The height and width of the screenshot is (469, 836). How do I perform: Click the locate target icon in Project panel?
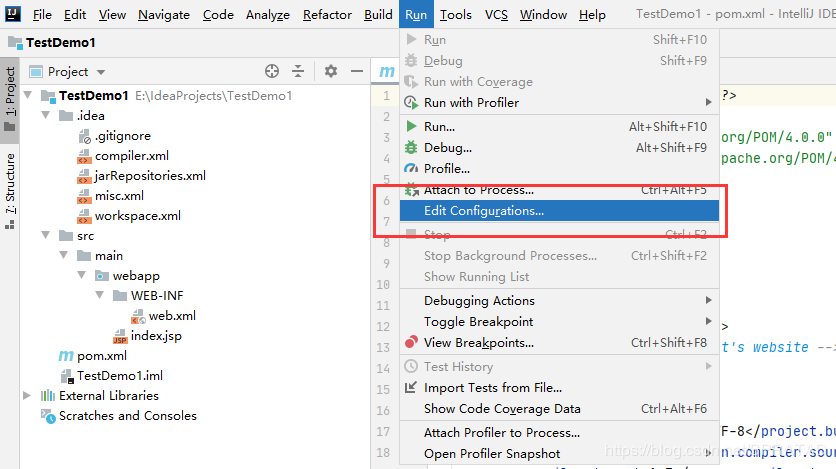(271, 71)
